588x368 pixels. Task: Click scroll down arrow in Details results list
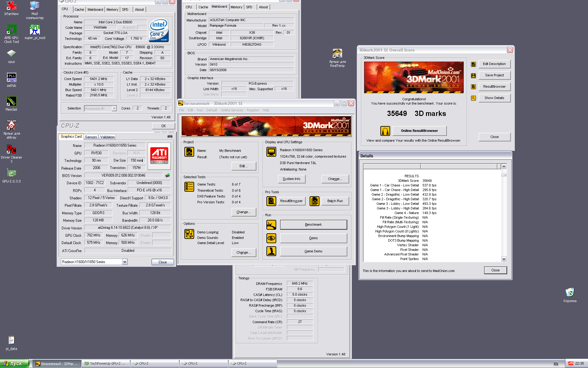[x=504, y=259]
